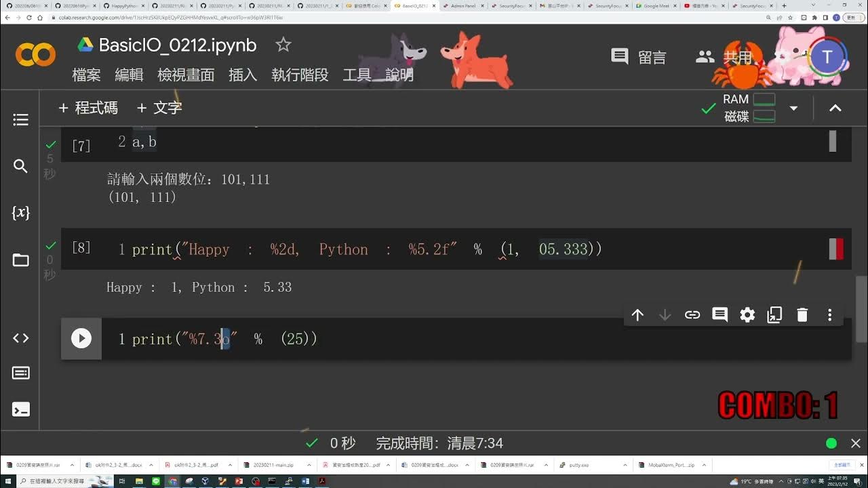
Task: Click the green status dot at bottom
Action: click(x=831, y=443)
